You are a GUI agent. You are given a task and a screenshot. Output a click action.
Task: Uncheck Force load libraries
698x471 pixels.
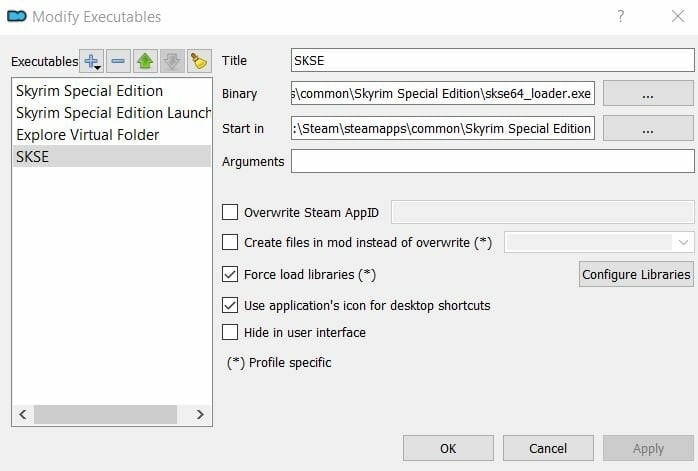point(230,274)
